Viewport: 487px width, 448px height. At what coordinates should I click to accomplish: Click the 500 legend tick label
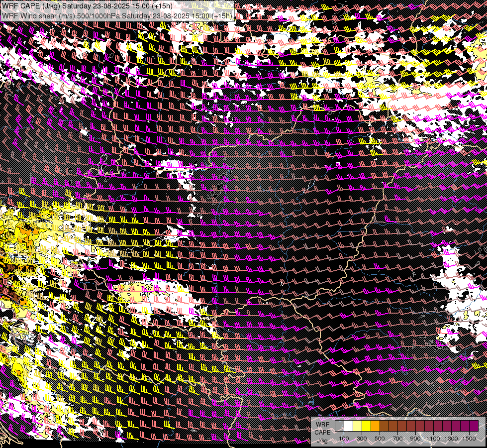pos(380,439)
